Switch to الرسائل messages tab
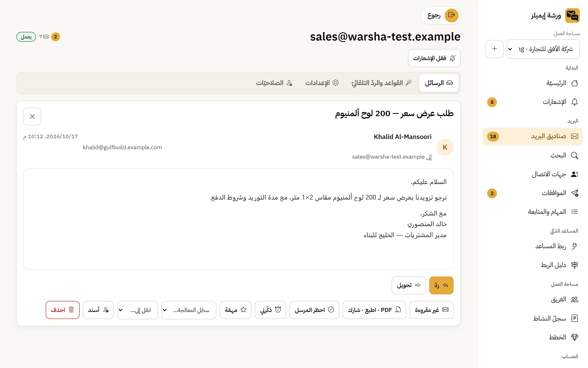The height and width of the screenshot is (368, 588). pyautogui.click(x=439, y=83)
